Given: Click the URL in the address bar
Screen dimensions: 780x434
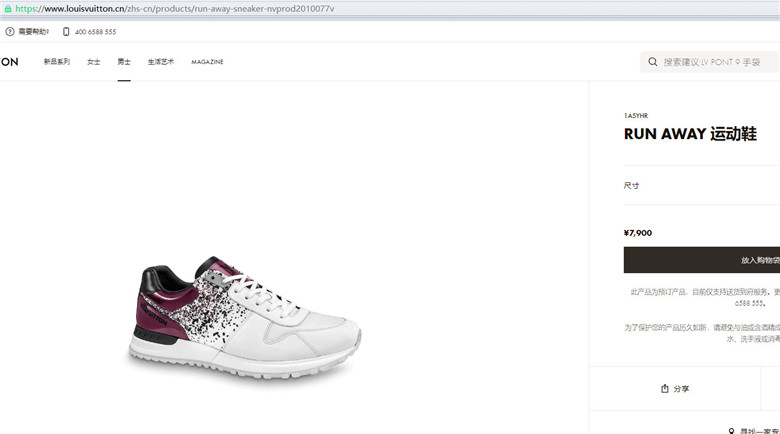Looking at the screenshot, I should (x=175, y=8).
